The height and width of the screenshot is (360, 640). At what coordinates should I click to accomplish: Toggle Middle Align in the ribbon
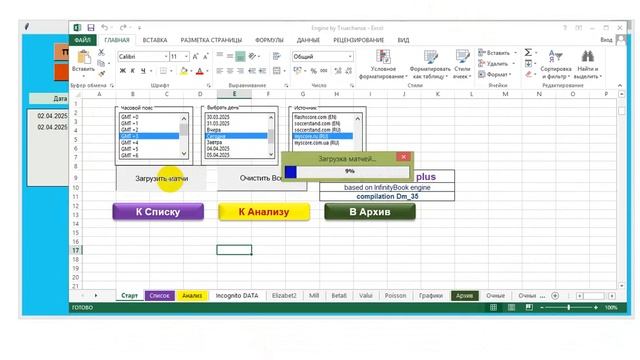(x=230, y=56)
